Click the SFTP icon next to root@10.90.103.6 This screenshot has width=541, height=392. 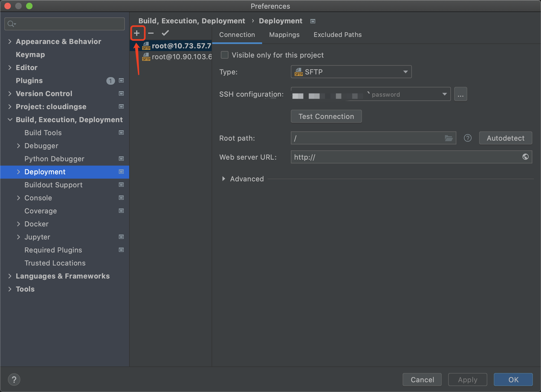coord(147,57)
